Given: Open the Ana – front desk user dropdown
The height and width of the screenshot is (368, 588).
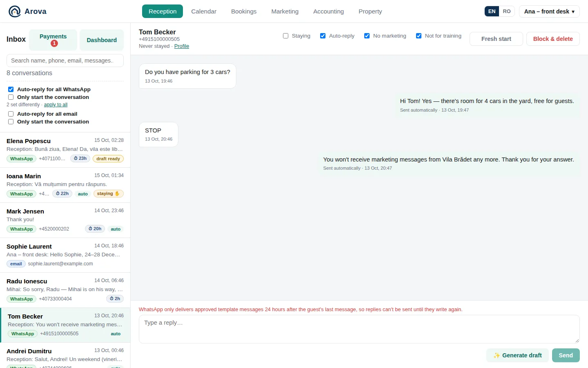Looking at the screenshot, I should [549, 11].
